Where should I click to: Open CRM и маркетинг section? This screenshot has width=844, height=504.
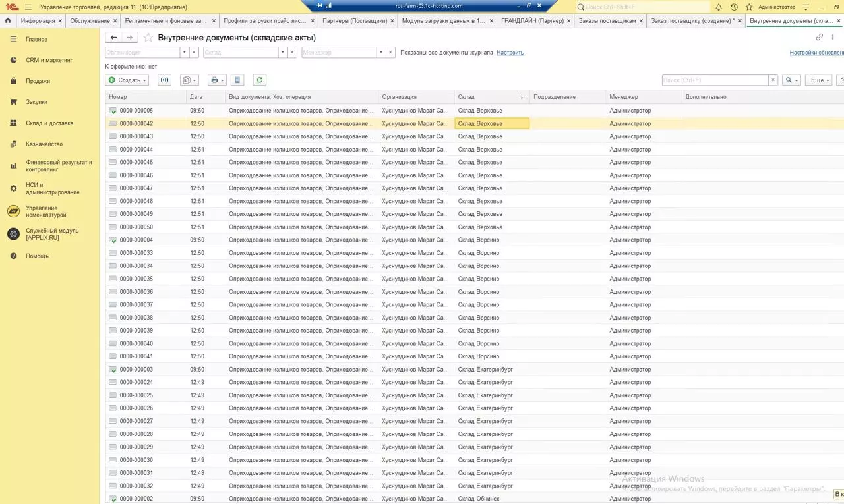tap(49, 60)
